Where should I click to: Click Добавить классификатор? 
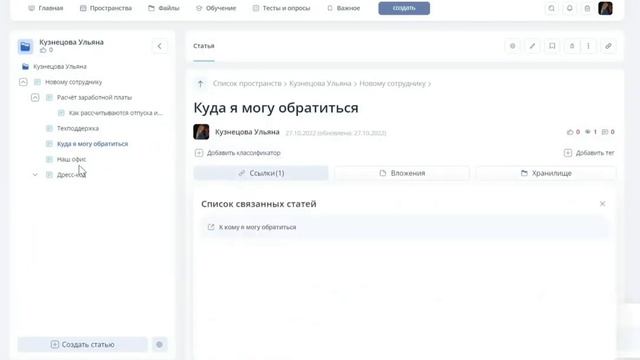coord(238,153)
